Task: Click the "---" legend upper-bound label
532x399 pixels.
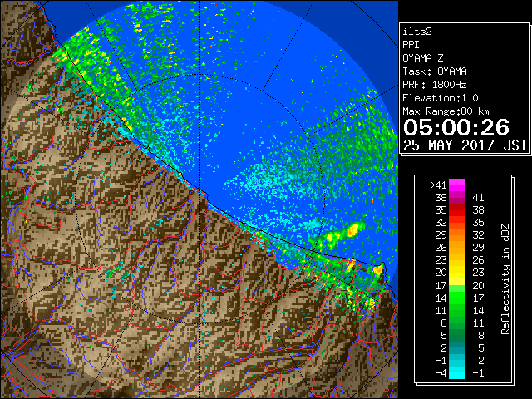Action: coord(475,185)
